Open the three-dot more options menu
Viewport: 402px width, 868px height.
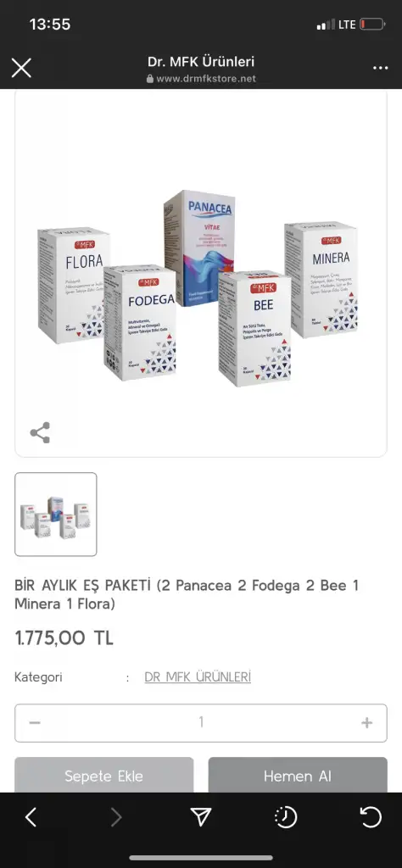pos(380,68)
